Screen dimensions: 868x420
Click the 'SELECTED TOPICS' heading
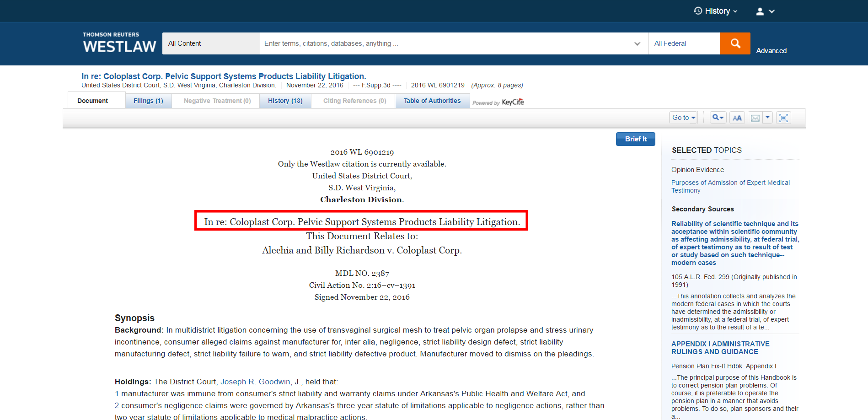(x=707, y=150)
